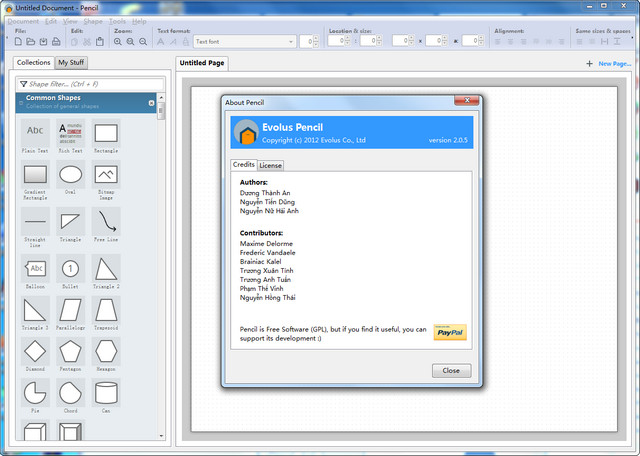Switch to the Collections tab

[x=33, y=62]
